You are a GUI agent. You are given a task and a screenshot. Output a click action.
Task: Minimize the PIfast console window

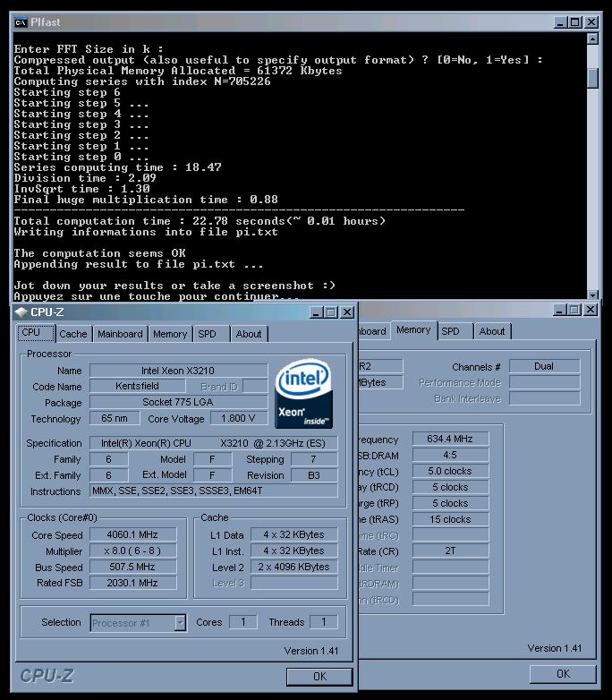[x=560, y=22]
